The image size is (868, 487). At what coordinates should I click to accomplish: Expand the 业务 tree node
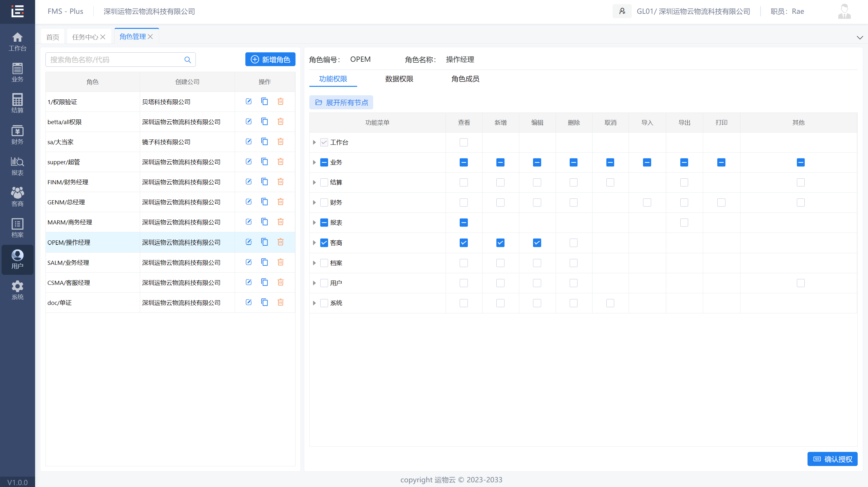click(314, 162)
